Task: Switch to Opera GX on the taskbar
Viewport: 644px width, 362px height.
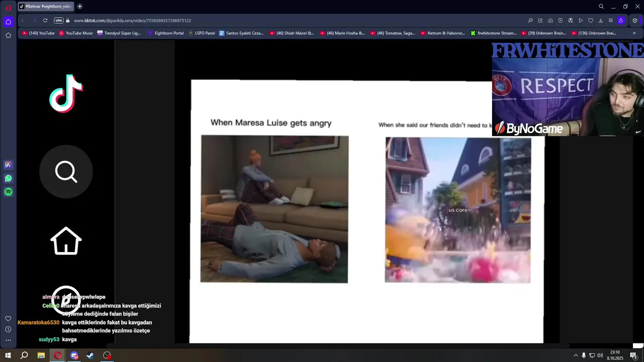Action: point(58,355)
